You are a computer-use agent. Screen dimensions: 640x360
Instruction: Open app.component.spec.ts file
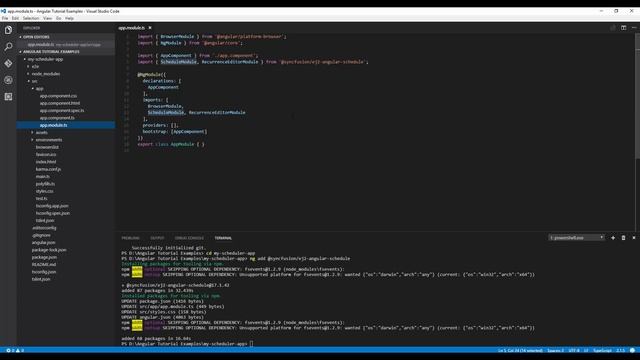[62, 111]
